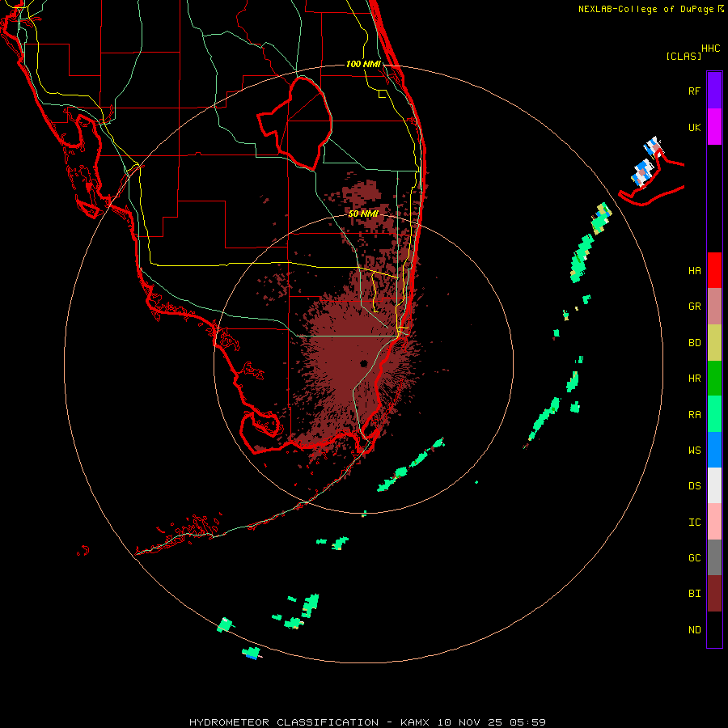Click the 'HR' legend label
The image size is (728, 728).
click(694, 379)
